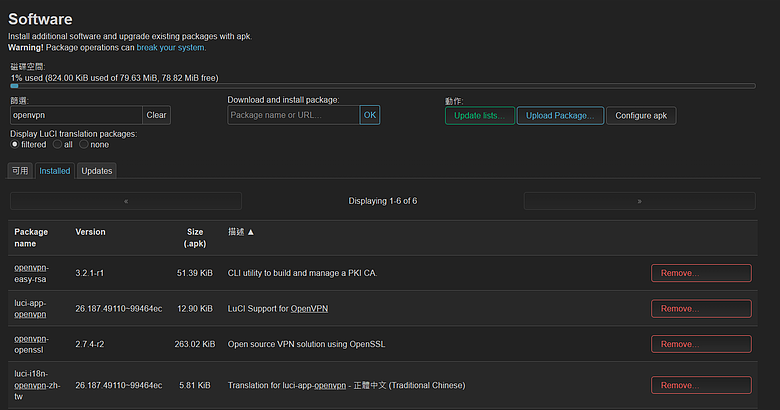Select the 'all' translation packages radio button
This screenshot has height=410, width=780.
point(58,144)
